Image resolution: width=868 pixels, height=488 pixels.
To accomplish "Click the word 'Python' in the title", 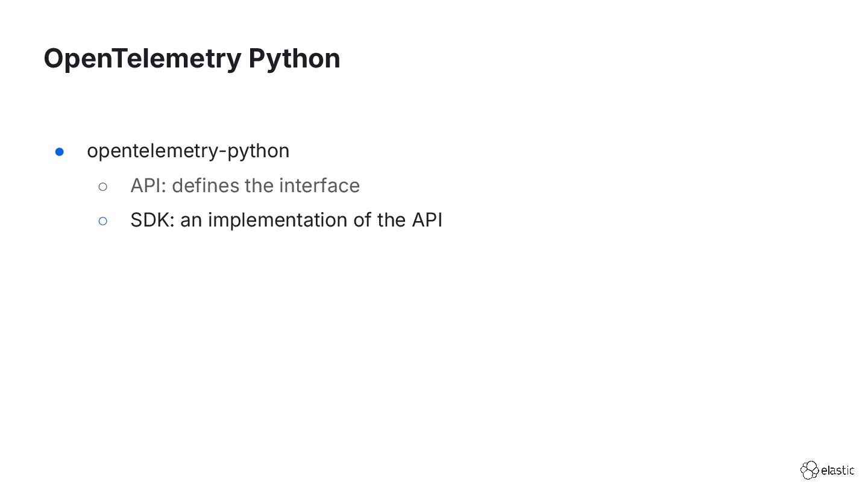I will click(x=294, y=60).
